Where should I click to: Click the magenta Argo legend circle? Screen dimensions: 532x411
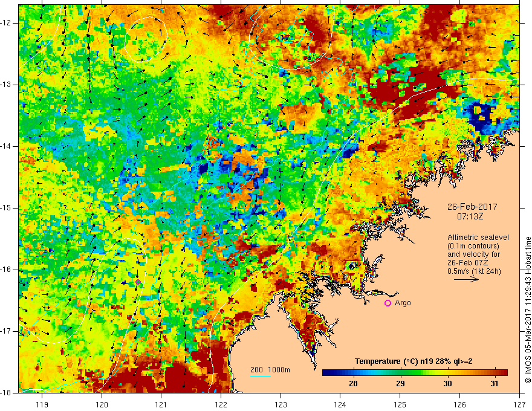(388, 303)
